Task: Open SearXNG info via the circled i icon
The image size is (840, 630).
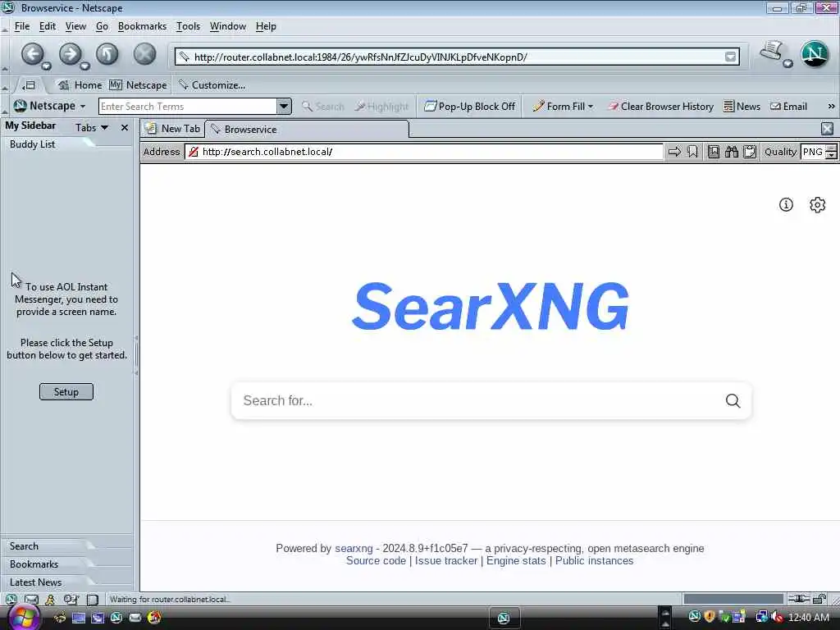Action: 786,204
